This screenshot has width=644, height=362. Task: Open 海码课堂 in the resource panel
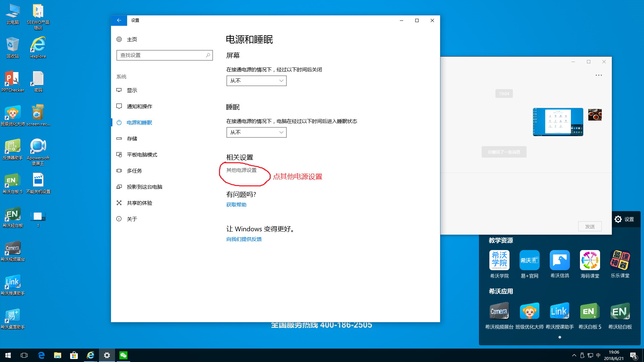[x=590, y=264]
